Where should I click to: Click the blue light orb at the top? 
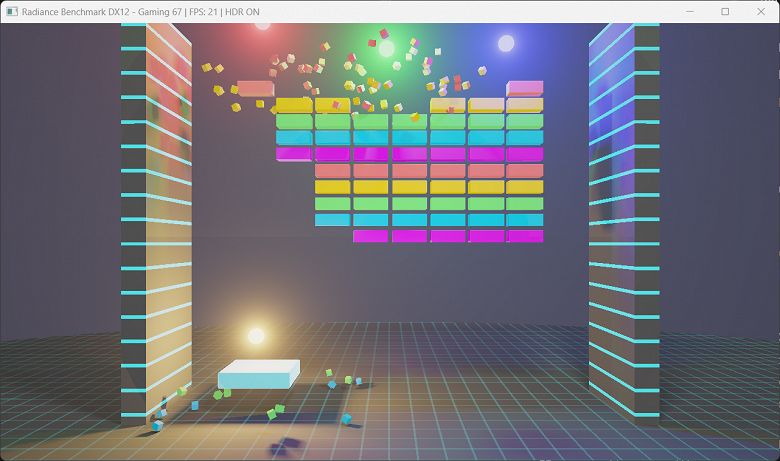click(x=506, y=44)
